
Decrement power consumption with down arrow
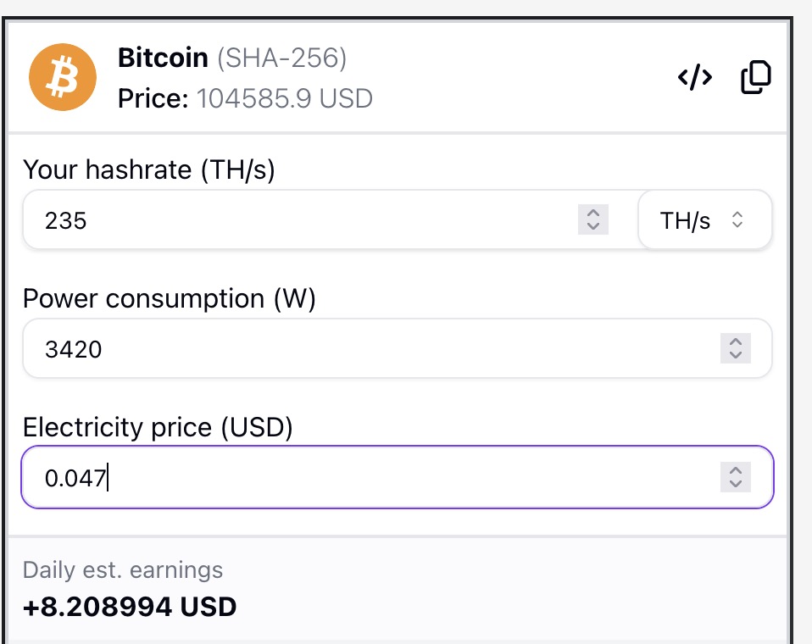click(x=736, y=355)
